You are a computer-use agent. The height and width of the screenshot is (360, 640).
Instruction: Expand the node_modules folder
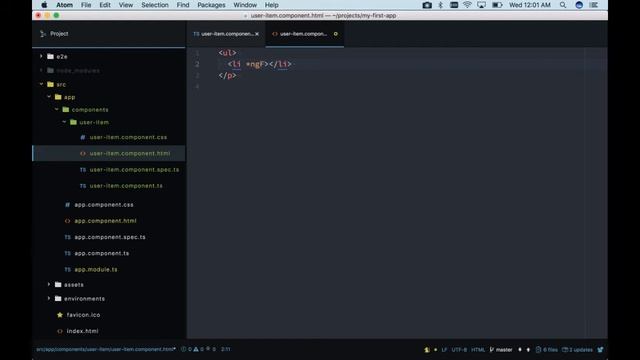pyautogui.click(x=41, y=71)
